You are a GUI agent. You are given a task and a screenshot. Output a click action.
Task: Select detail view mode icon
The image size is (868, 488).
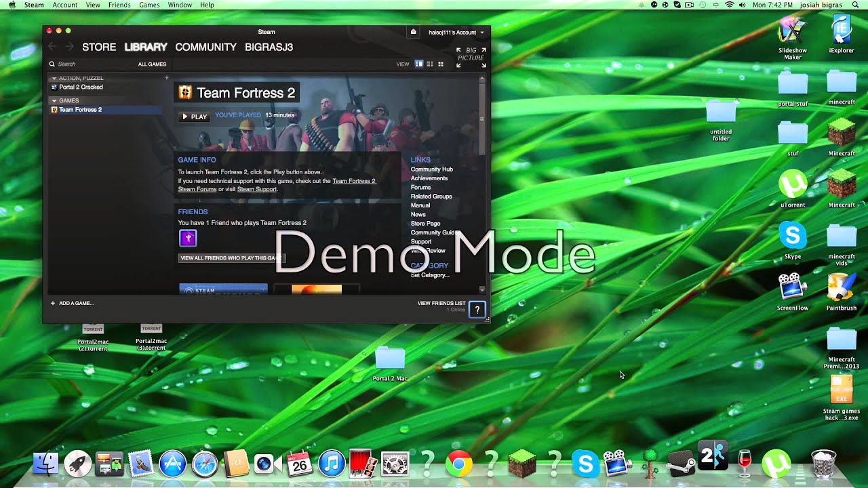coord(419,64)
